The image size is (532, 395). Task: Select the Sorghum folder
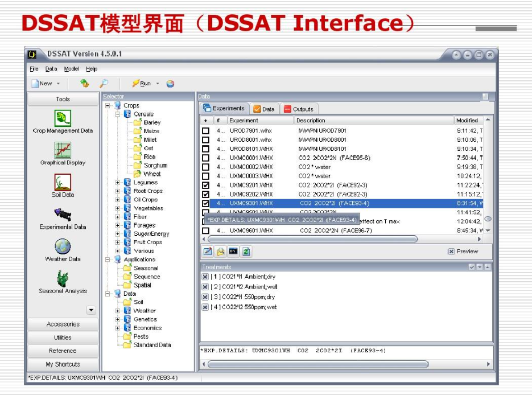pos(151,165)
